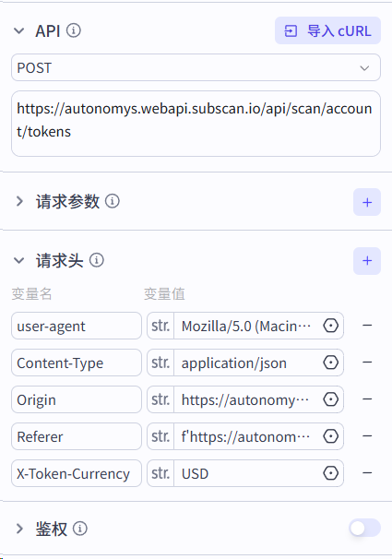Expand the 请求参数 section
The image size is (392, 559).
19,201
